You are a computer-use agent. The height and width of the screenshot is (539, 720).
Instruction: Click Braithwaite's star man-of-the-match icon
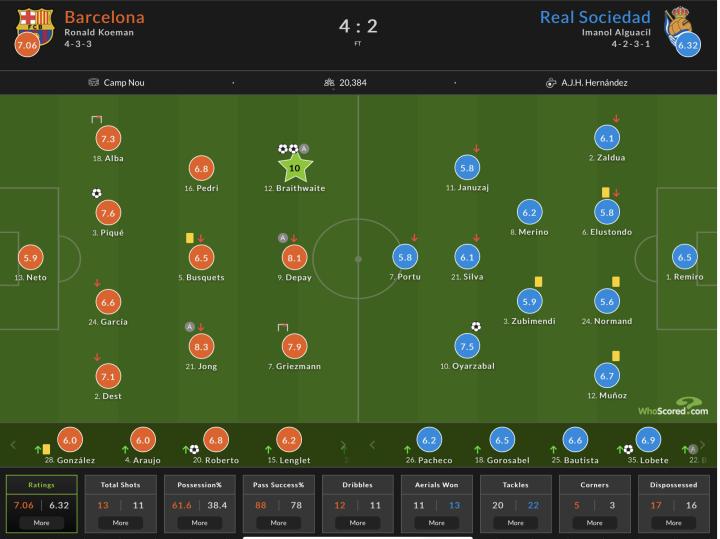pyautogui.click(x=294, y=168)
